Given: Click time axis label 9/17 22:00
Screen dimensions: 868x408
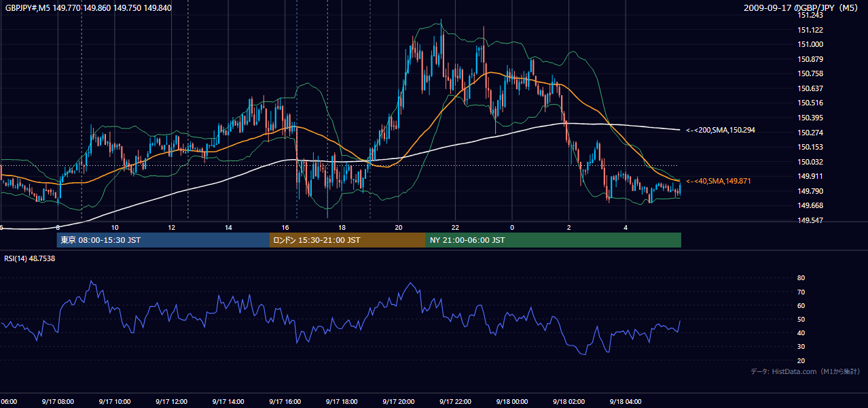Looking at the screenshot, I should 455,401.
